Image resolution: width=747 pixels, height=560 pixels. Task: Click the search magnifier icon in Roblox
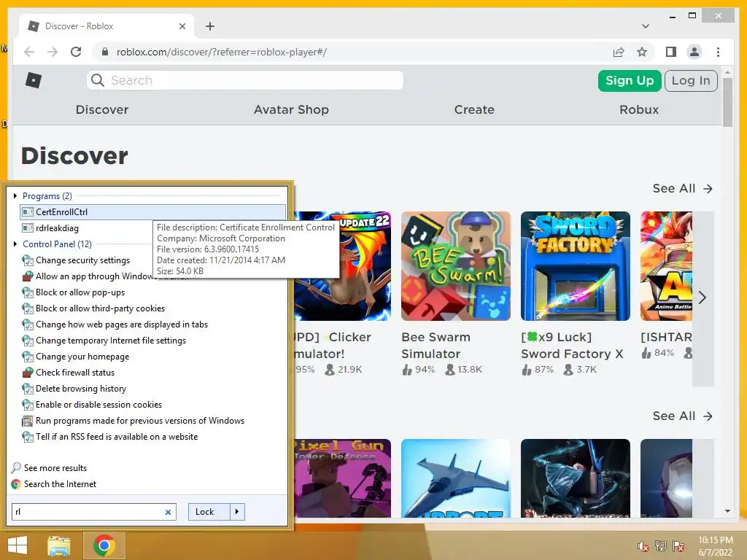[x=98, y=80]
